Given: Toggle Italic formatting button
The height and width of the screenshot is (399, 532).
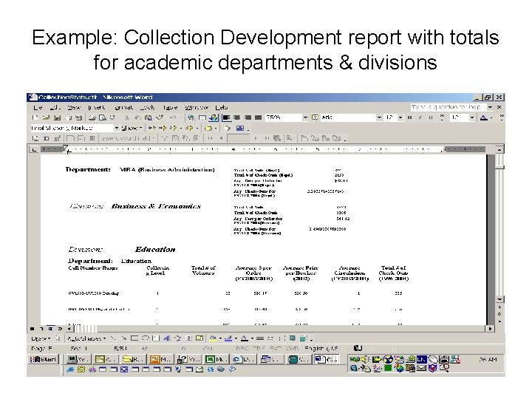Looking at the screenshot, I should pos(420,117).
